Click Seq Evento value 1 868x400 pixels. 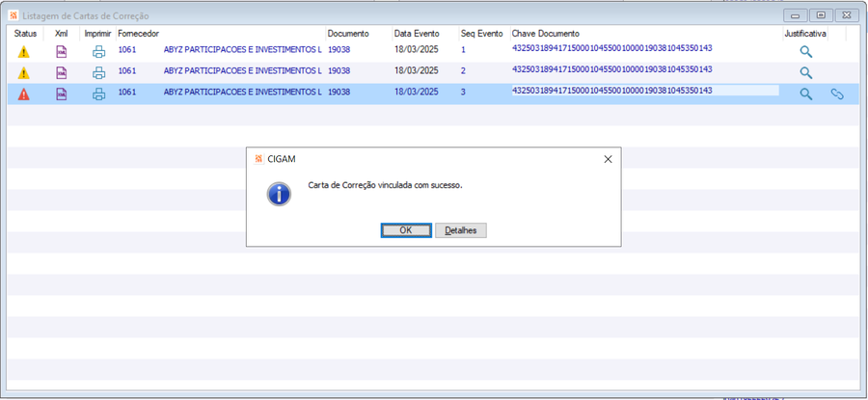(463, 50)
